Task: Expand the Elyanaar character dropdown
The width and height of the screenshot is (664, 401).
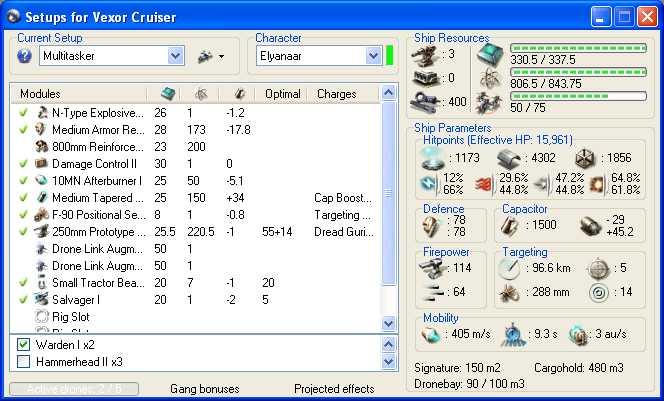Action: click(373, 56)
